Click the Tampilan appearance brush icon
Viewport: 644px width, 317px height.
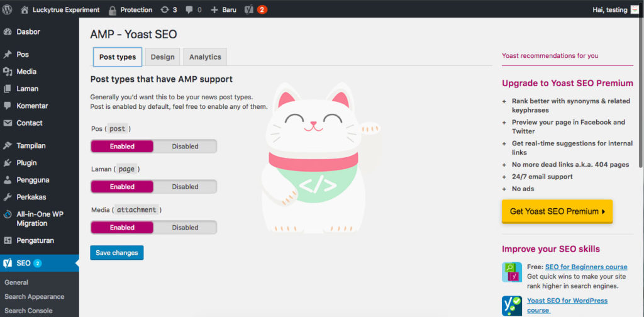8,146
